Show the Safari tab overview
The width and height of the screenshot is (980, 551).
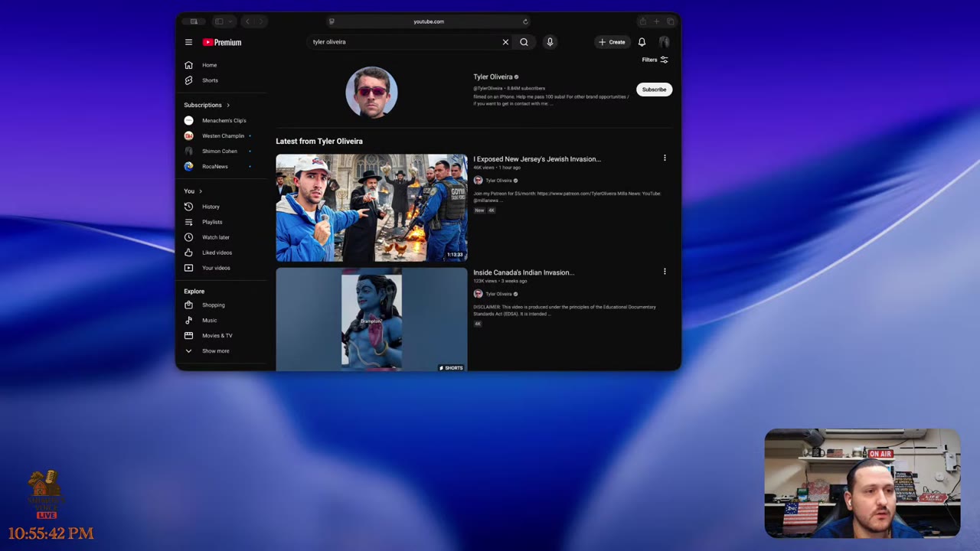point(670,21)
